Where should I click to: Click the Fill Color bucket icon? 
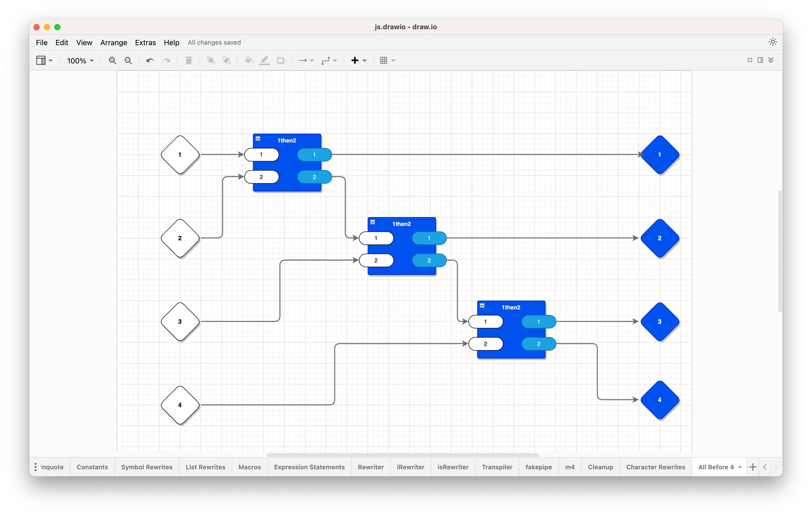tap(248, 60)
